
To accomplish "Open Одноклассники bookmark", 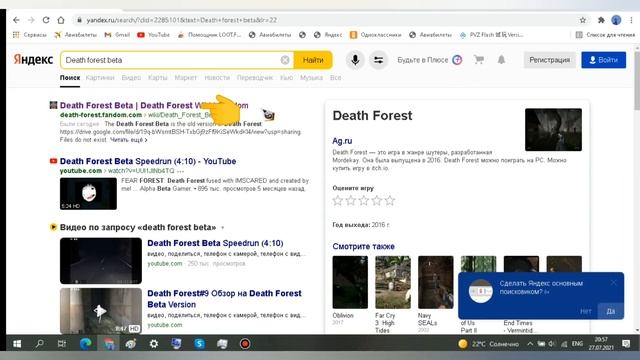I will pyautogui.click(x=376, y=35).
